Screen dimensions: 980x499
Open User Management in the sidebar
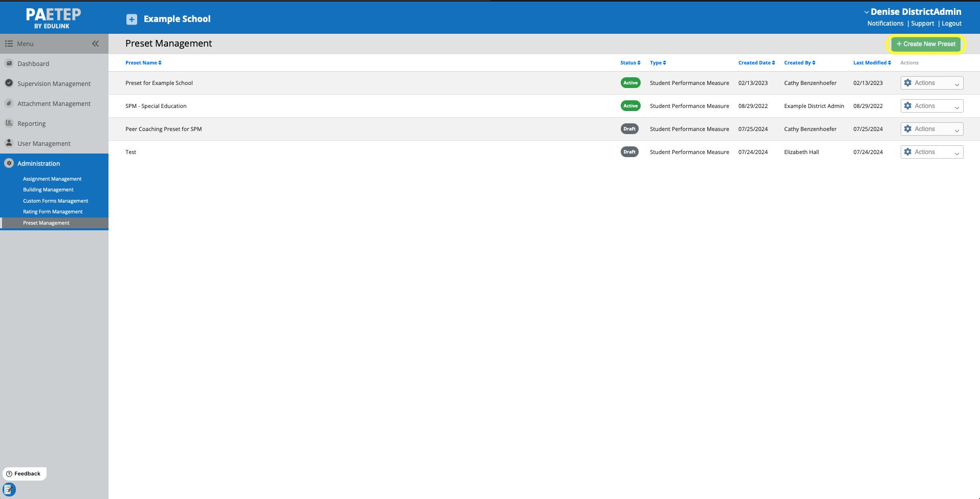44,144
